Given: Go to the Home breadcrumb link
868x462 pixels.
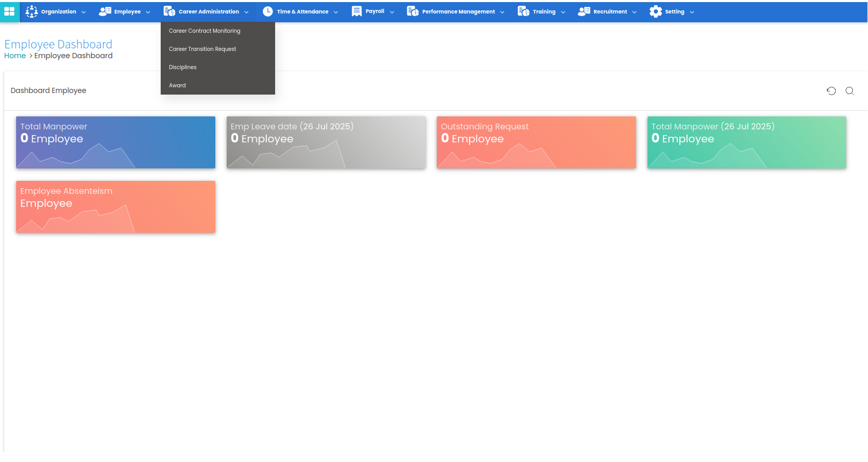Looking at the screenshot, I should click(15, 56).
